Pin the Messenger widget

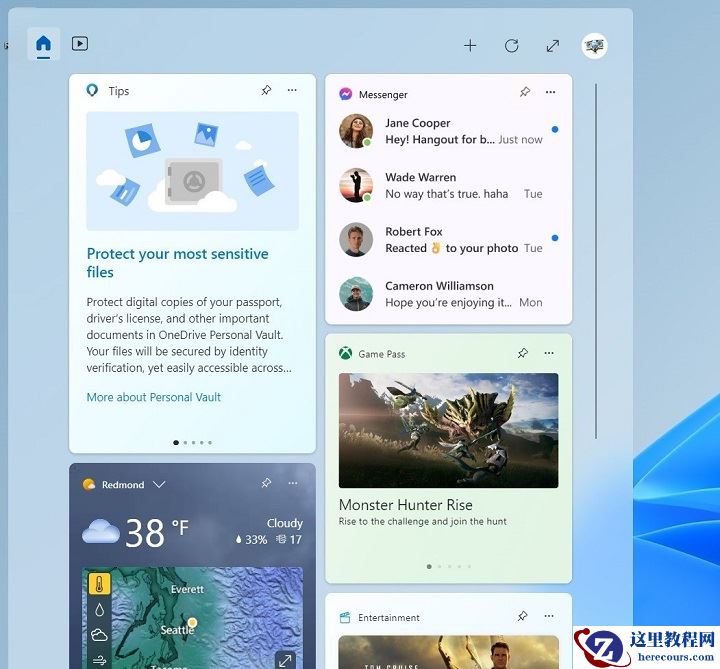pyautogui.click(x=525, y=92)
